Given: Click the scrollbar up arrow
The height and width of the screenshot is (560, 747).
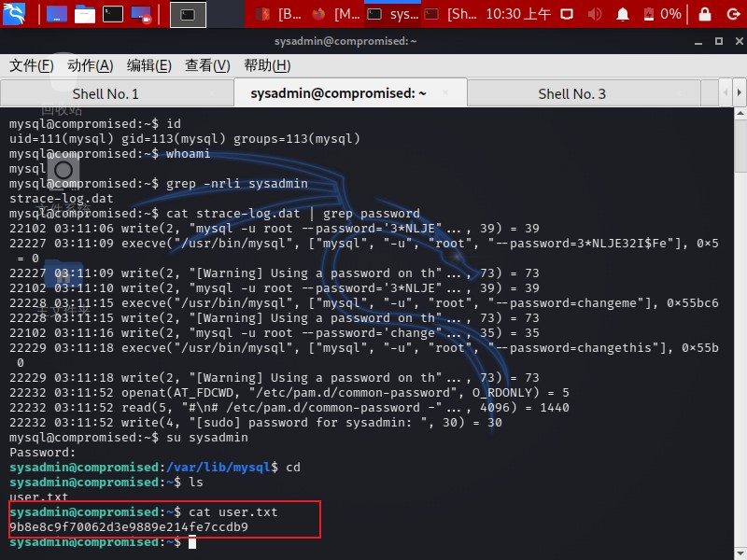Looking at the screenshot, I should pyautogui.click(x=740, y=113).
